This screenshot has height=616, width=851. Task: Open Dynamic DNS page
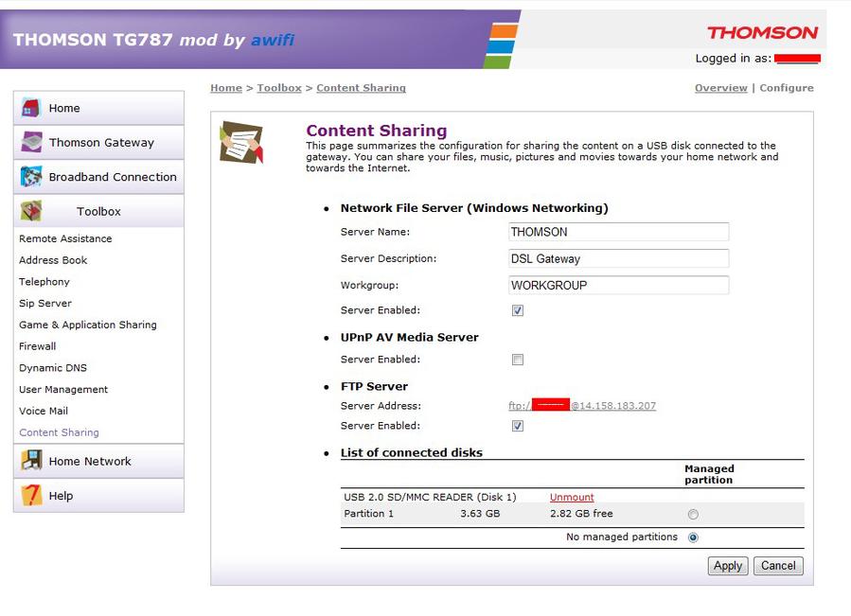click(x=53, y=367)
